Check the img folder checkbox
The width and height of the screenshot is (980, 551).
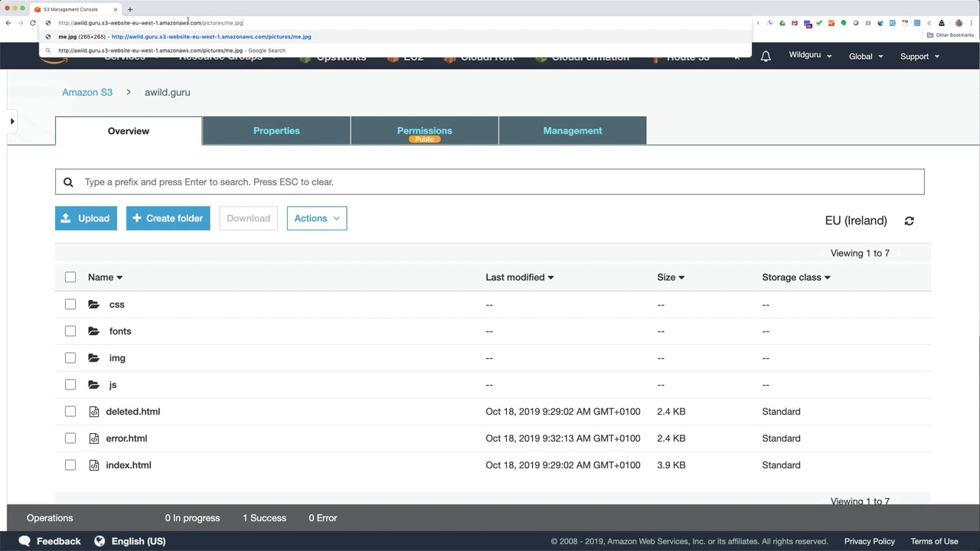point(70,358)
